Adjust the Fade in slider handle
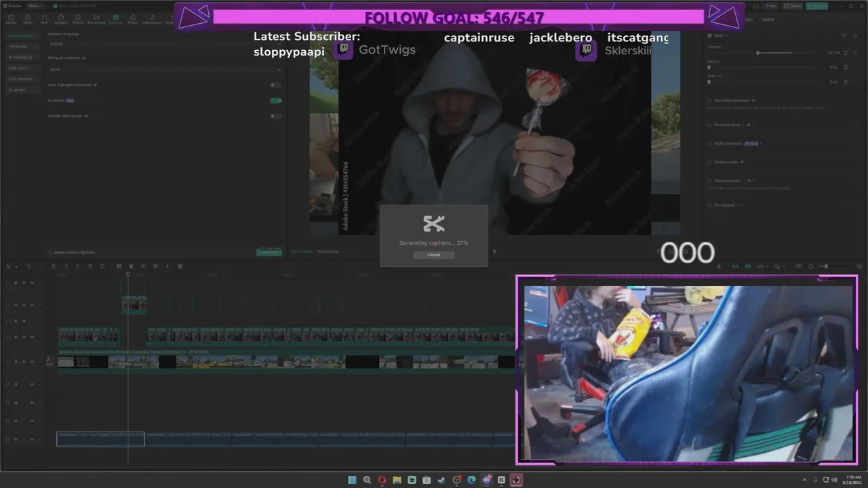The width and height of the screenshot is (868, 488). 709,67
